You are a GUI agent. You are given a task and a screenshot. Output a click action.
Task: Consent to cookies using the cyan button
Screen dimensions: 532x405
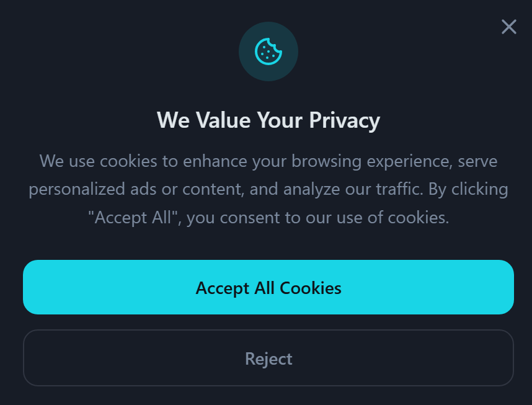pos(268,288)
